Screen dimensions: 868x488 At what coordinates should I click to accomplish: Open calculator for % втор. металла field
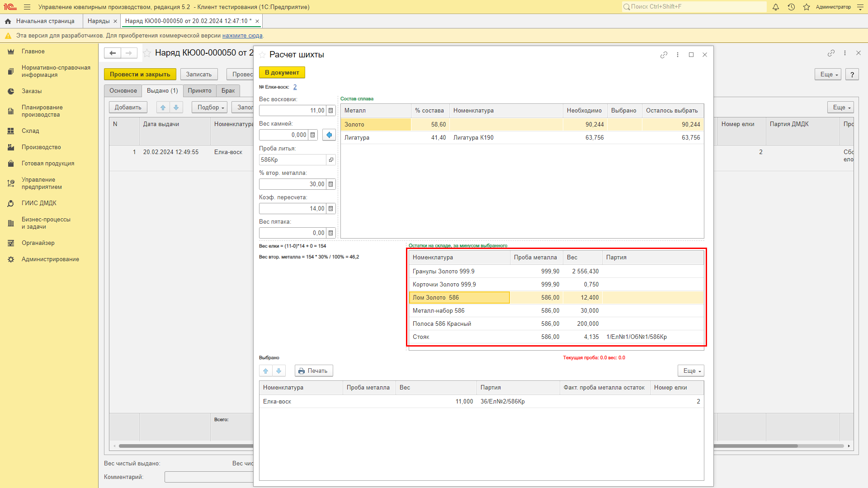331,184
